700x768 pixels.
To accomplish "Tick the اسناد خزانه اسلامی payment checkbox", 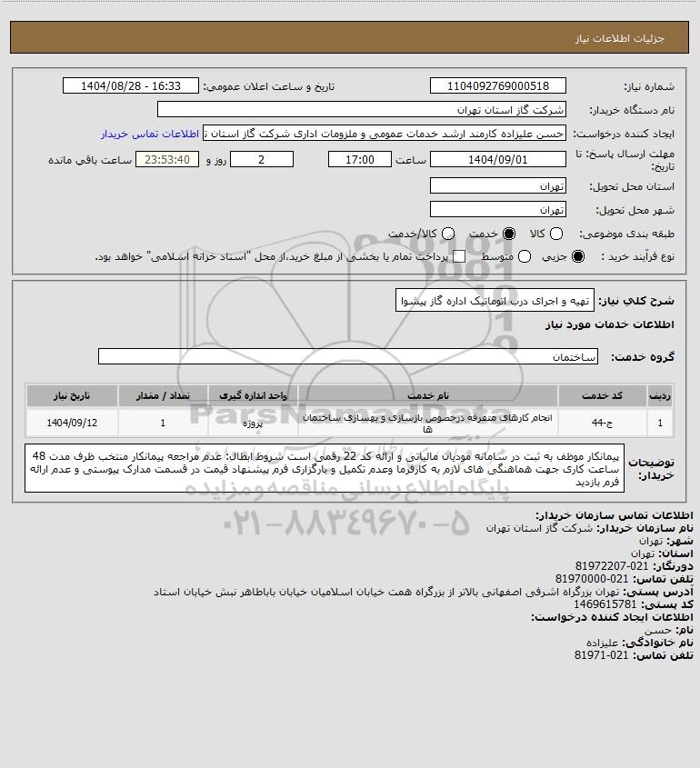I will [x=459, y=256].
